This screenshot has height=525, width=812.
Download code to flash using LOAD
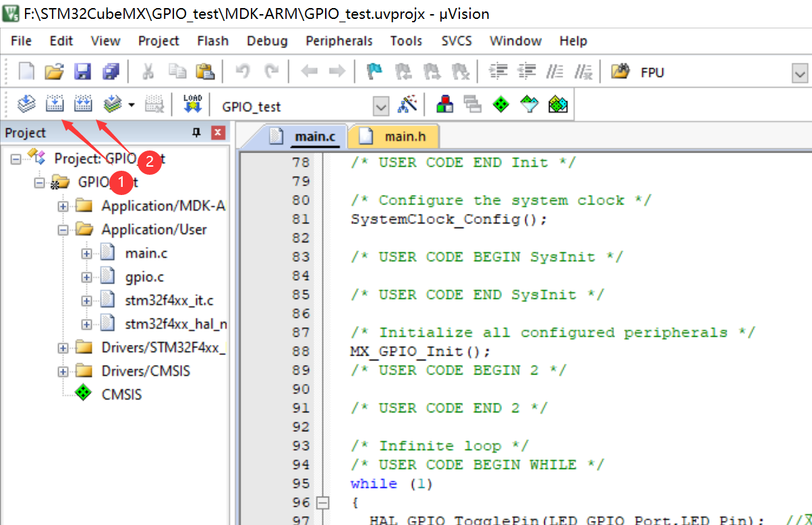coord(192,103)
